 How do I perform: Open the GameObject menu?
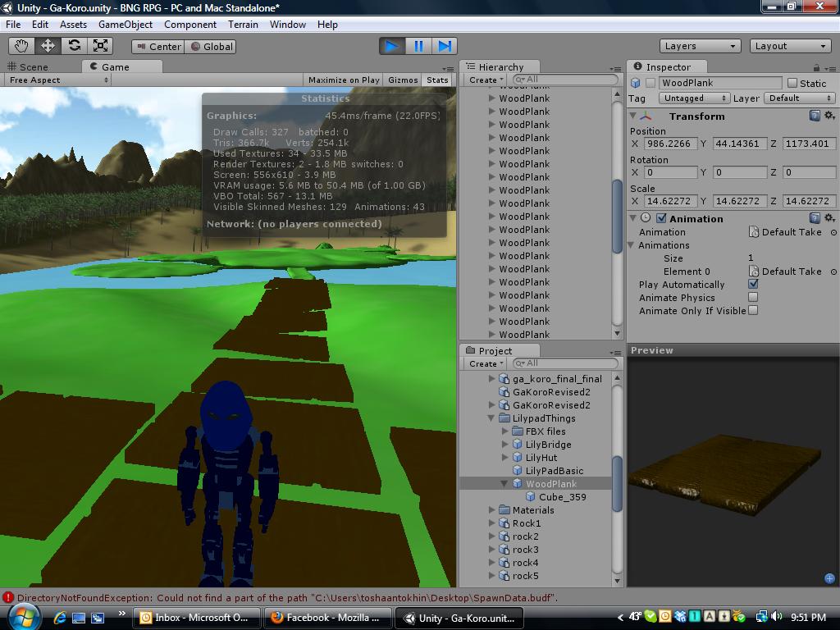tap(126, 25)
